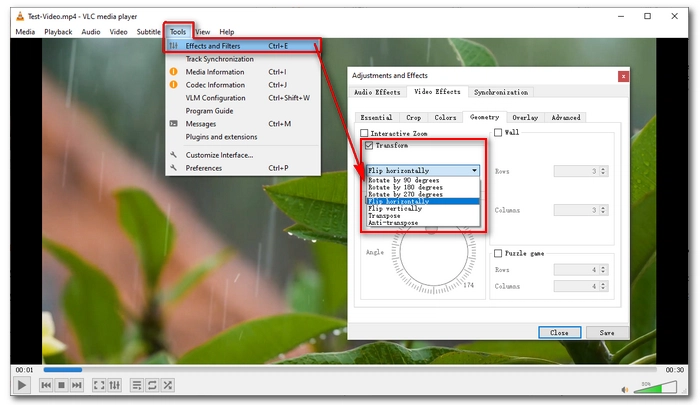Click the VLC cone icon in title bar

(20, 17)
